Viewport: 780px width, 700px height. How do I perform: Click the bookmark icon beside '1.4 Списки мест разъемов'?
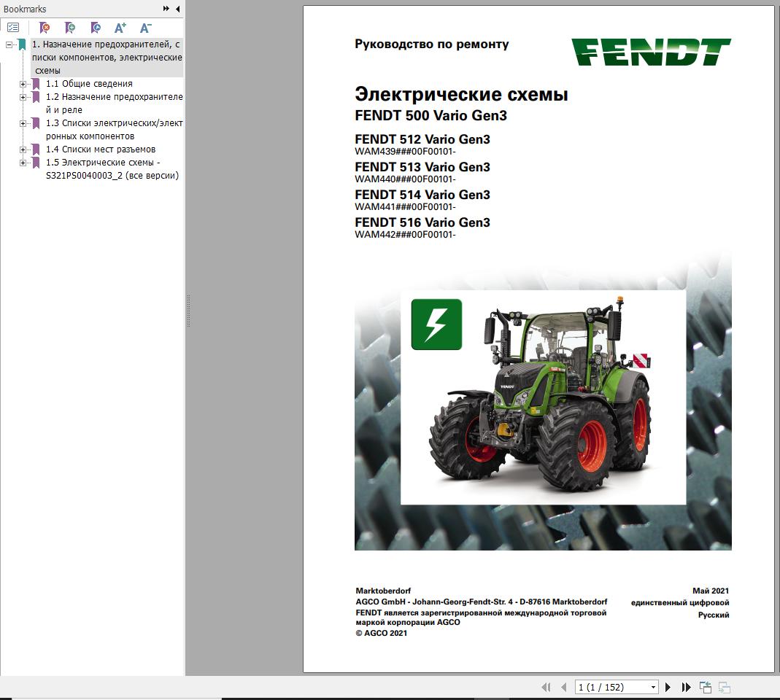coord(36,149)
